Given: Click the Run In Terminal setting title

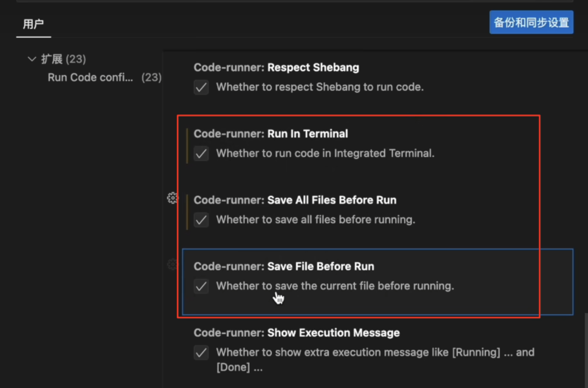Looking at the screenshot, I should 271,134.
